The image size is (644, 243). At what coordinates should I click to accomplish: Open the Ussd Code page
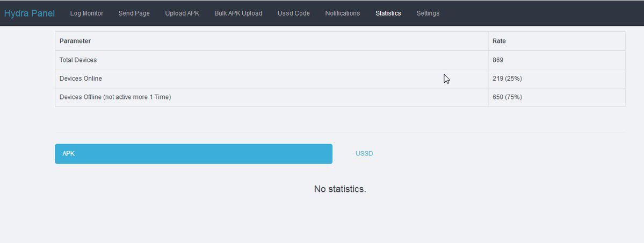[293, 13]
